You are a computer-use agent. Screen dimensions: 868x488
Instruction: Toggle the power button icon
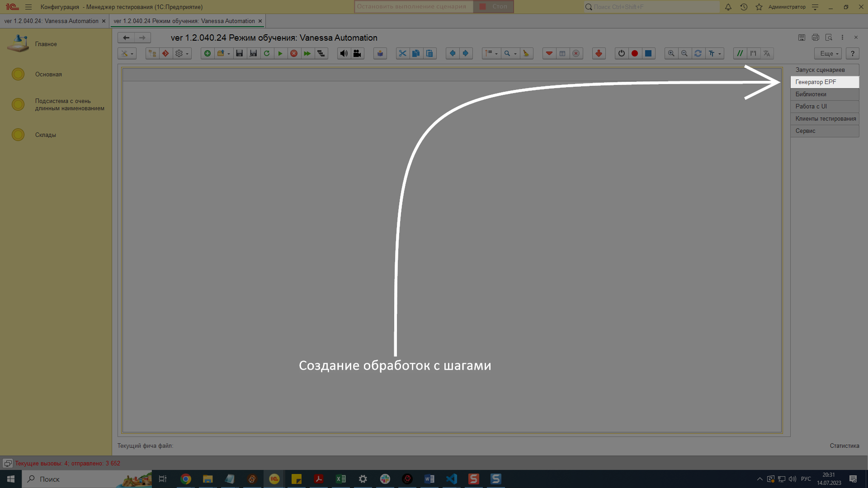tap(622, 53)
